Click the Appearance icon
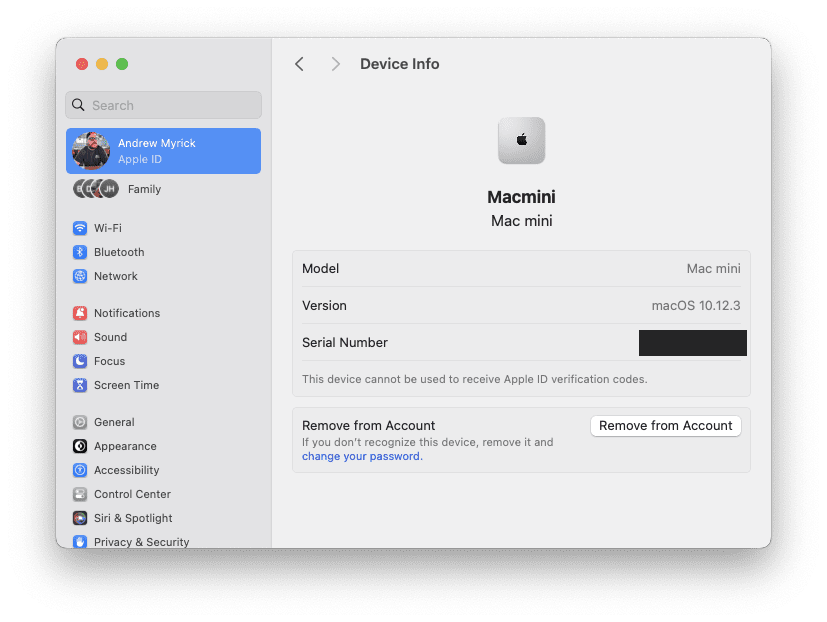 (80, 446)
